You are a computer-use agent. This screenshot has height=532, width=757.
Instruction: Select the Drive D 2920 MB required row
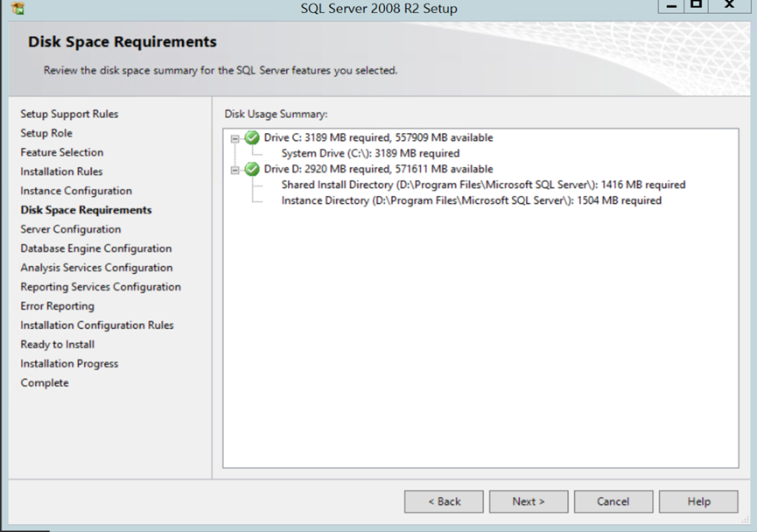click(378, 169)
